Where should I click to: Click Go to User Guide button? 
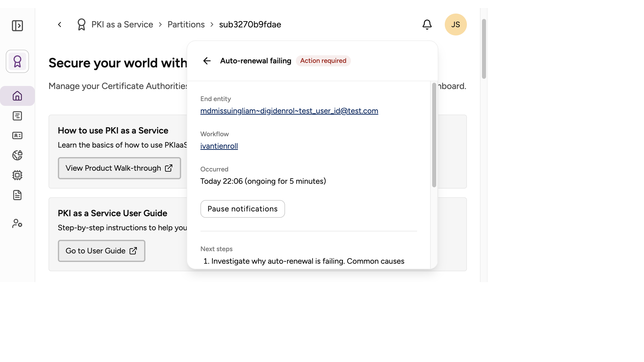(101, 251)
